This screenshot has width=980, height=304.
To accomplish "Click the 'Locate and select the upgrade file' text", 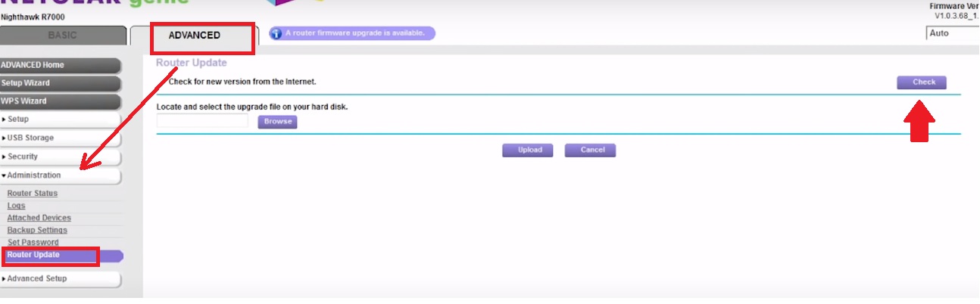I will [252, 107].
